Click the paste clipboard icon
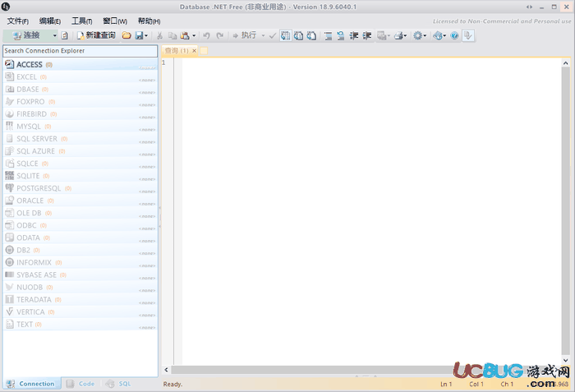The image size is (575, 392). coord(185,35)
